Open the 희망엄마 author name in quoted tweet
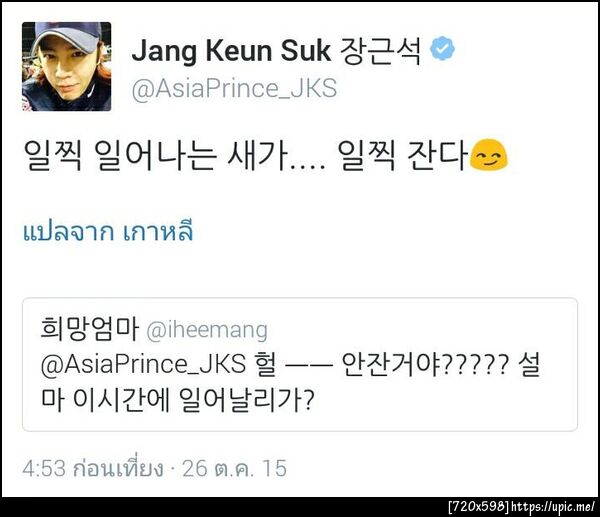 coord(90,329)
